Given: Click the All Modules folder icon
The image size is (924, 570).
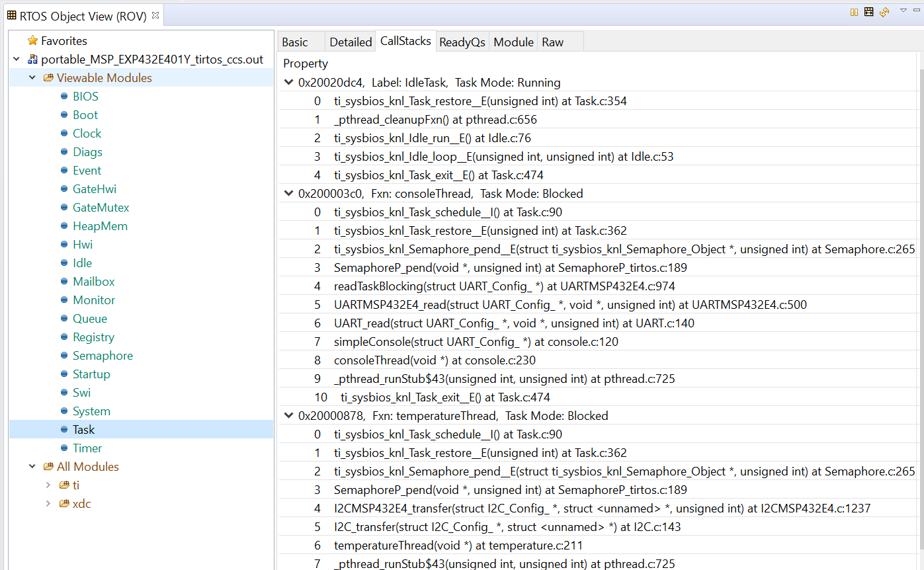Looking at the screenshot, I should point(48,467).
